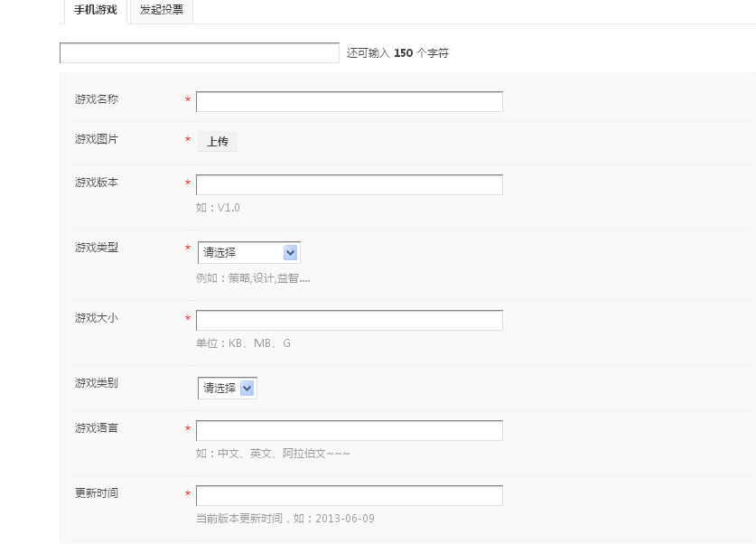The width and height of the screenshot is (756, 544).
Task: Click the large text box at the top
Action: point(199,52)
